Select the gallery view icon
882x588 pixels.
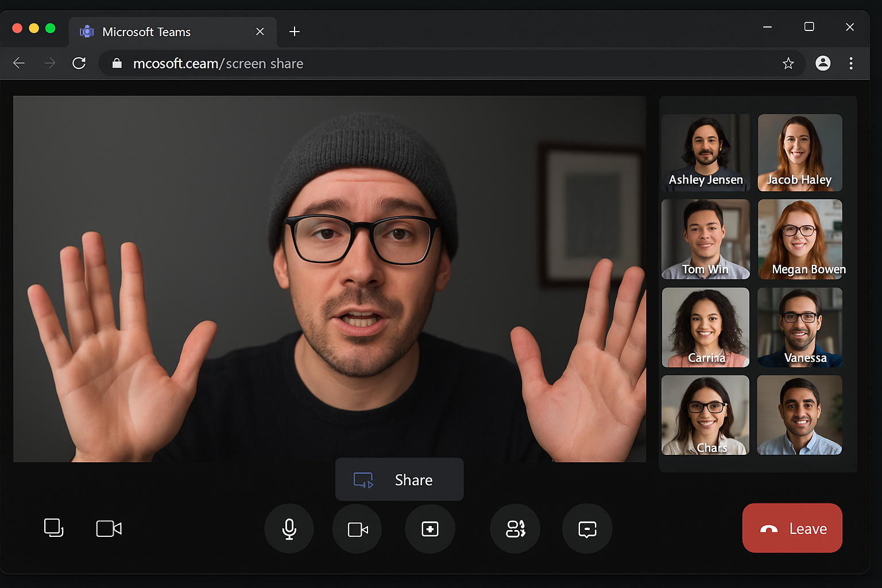pyautogui.click(x=53, y=528)
